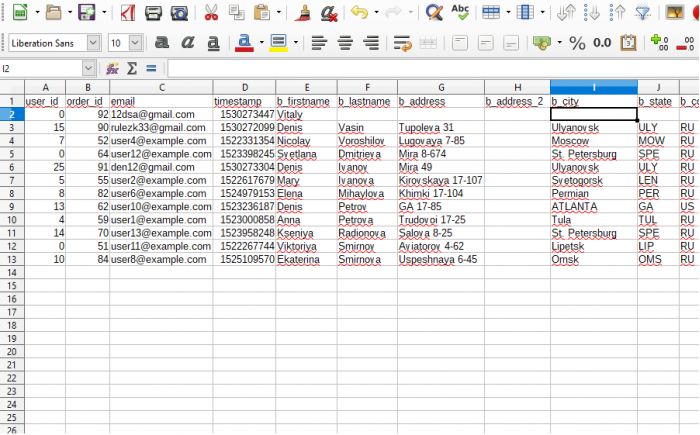The width and height of the screenshot is (700, 435).
Task: Delete decimal place
Action: tap(685, 43)
